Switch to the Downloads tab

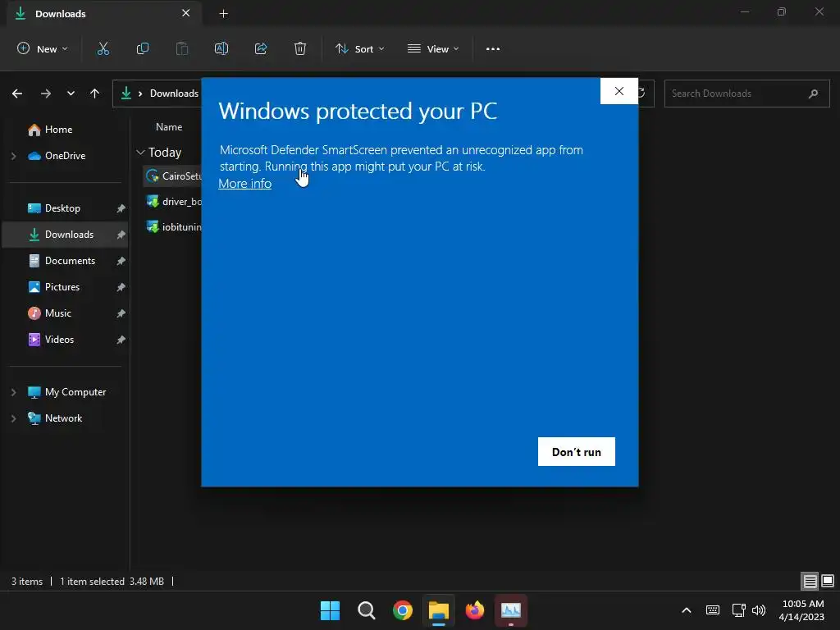pyautogui.click(x=104, y=14)
